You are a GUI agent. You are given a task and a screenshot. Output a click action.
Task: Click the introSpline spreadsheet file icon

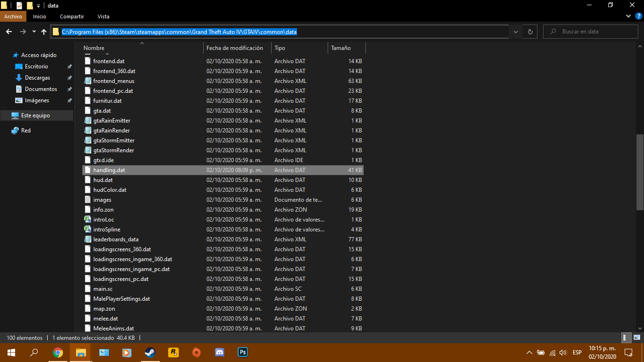click(x=88, y=230)
